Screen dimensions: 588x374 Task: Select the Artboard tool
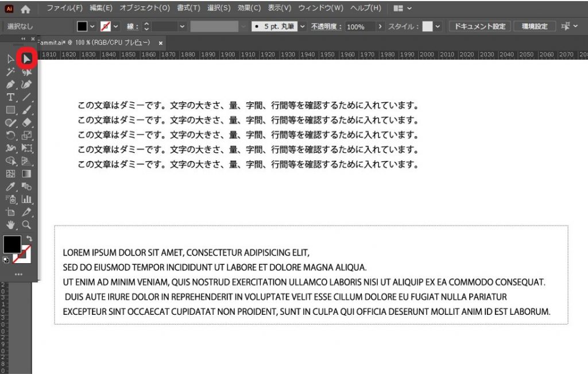(10, 212)
